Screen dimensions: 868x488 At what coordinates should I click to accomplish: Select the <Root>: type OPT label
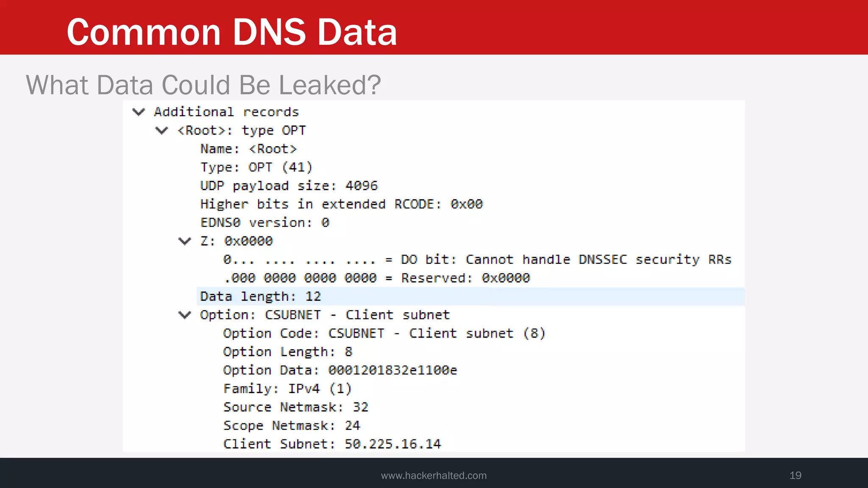pos(241,130)
